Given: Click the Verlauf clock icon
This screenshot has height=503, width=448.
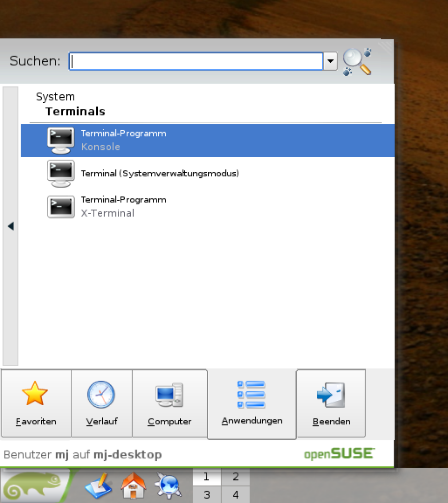Looking at the screenshot, I should coord(101,394).
